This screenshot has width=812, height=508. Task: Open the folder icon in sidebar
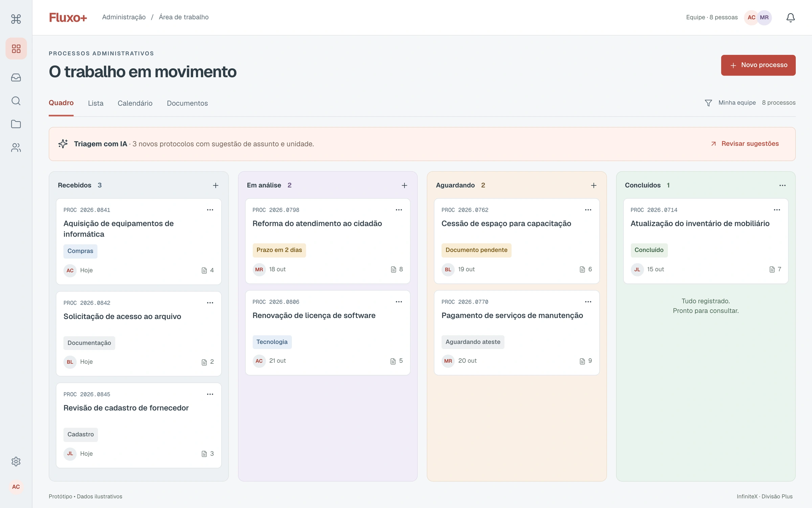(16, 124)
